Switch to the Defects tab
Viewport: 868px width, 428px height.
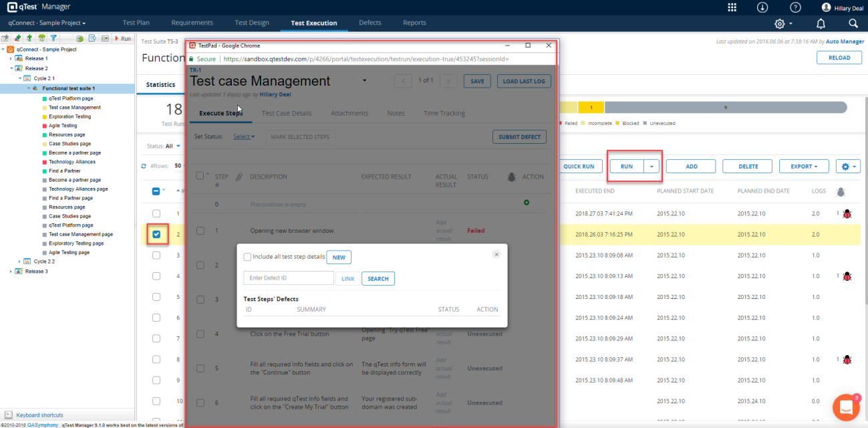[370, 23]
